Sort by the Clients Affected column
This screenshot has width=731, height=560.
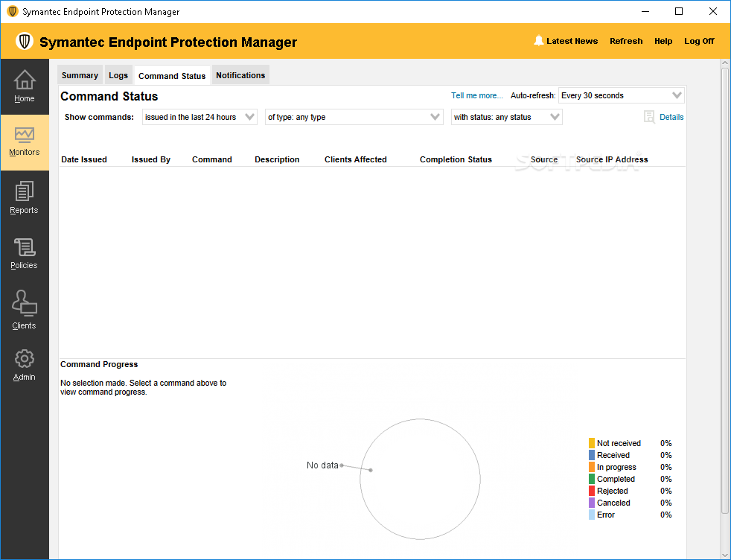click(x=356, y=159)
